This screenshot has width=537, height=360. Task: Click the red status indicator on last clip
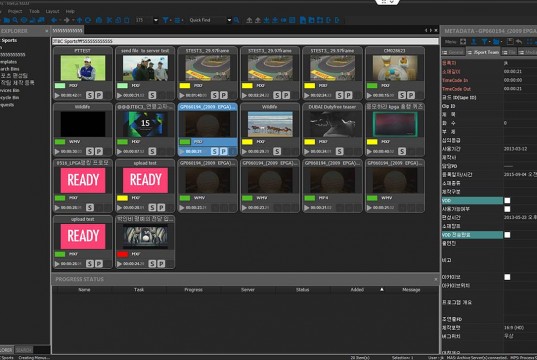click(x=122, y=254)
